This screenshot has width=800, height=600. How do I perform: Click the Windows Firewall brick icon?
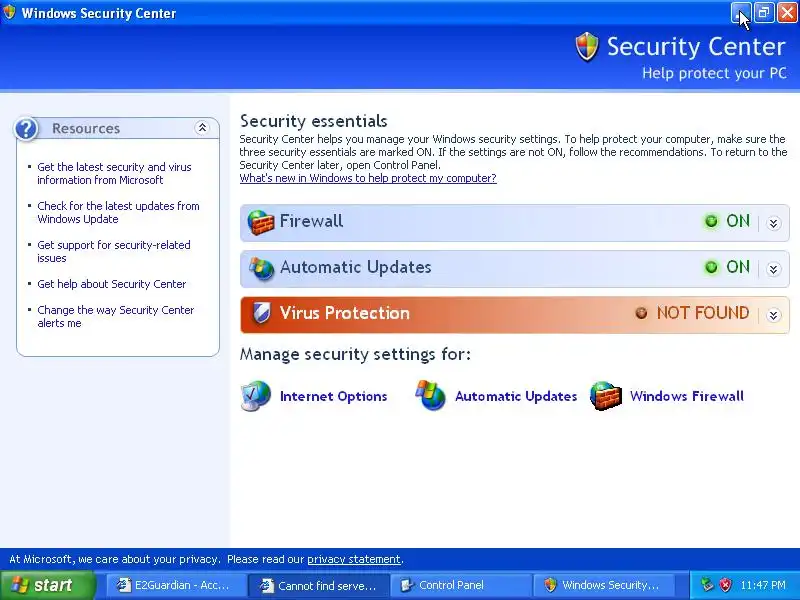tap(606, 396)
